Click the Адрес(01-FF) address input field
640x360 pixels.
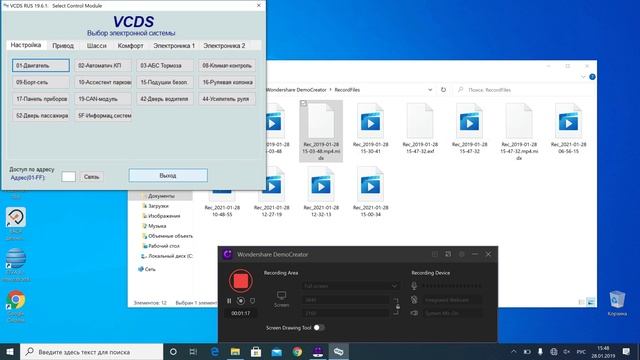pyautogui.click(x=68, y=176)
